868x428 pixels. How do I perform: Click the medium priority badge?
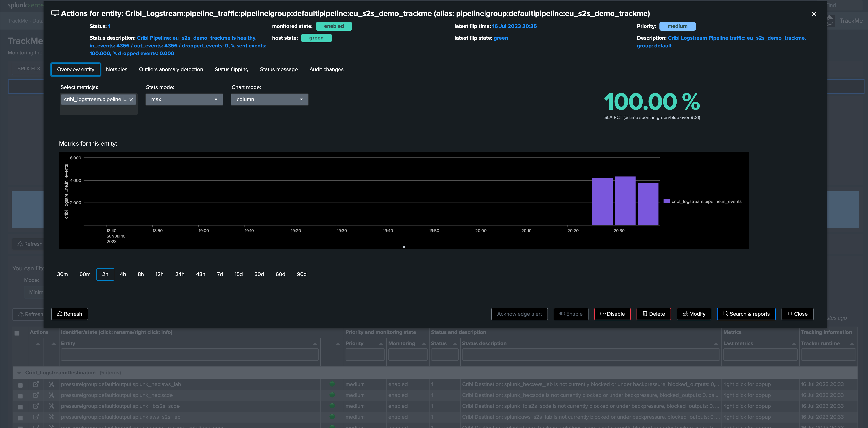point(677,26)
